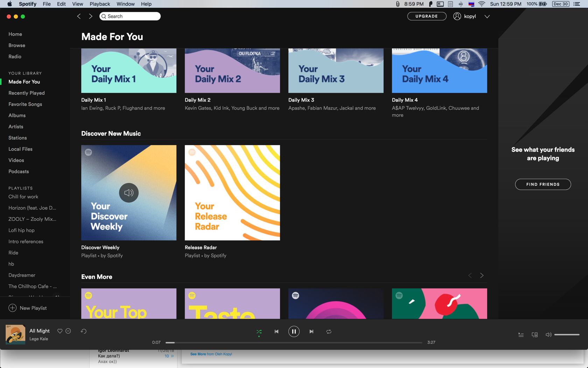Open the View menu

77,4
